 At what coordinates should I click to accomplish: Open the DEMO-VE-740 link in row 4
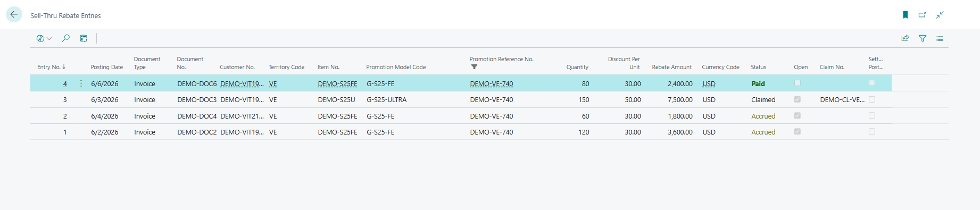point(492,84)
